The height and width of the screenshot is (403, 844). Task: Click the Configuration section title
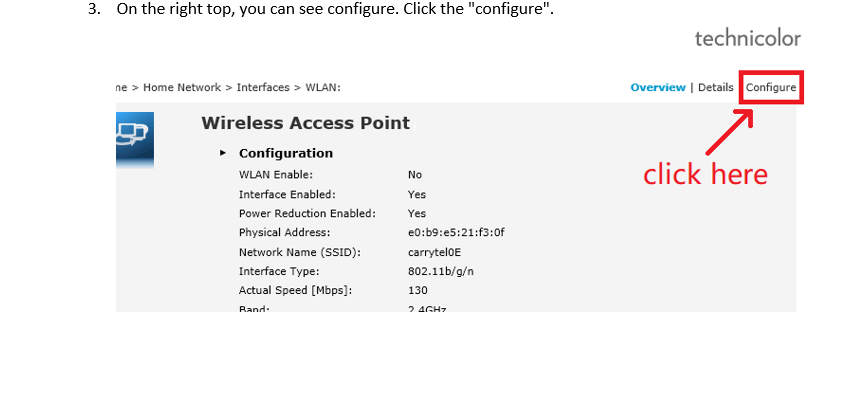[286, 153]
